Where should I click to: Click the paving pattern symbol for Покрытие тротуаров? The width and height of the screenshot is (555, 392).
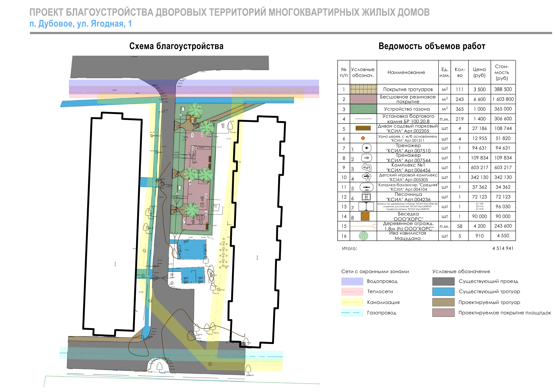363,89
